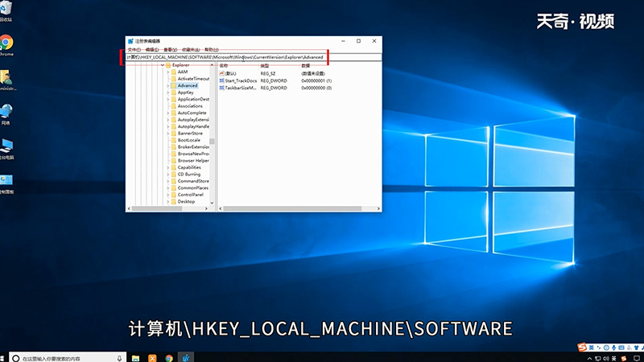644x362 pixels.
Task: Click the taskbar search box
Action: pos(68,358)
